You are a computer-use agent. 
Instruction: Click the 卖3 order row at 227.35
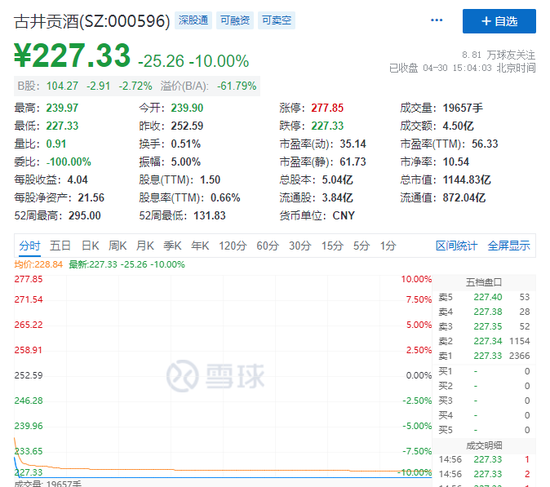pos(484,327)
